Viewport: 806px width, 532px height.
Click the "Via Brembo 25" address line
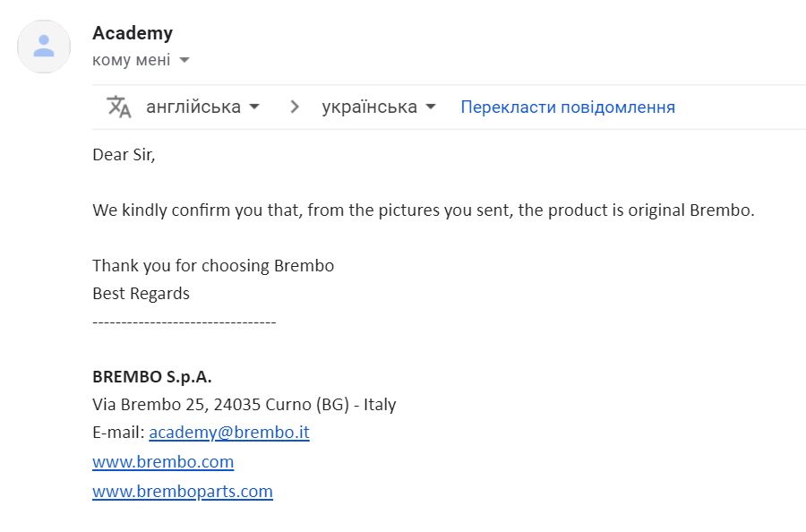(244, 404)
